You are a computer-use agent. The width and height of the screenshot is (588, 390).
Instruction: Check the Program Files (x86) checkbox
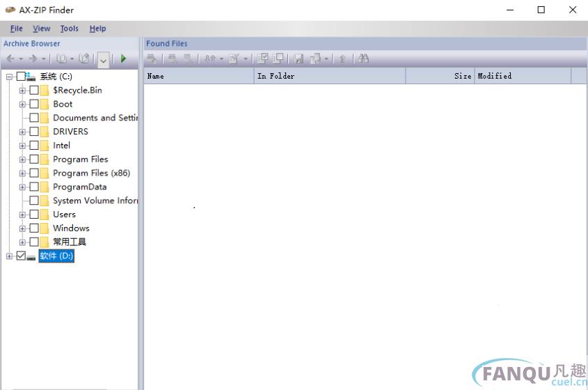34,173
